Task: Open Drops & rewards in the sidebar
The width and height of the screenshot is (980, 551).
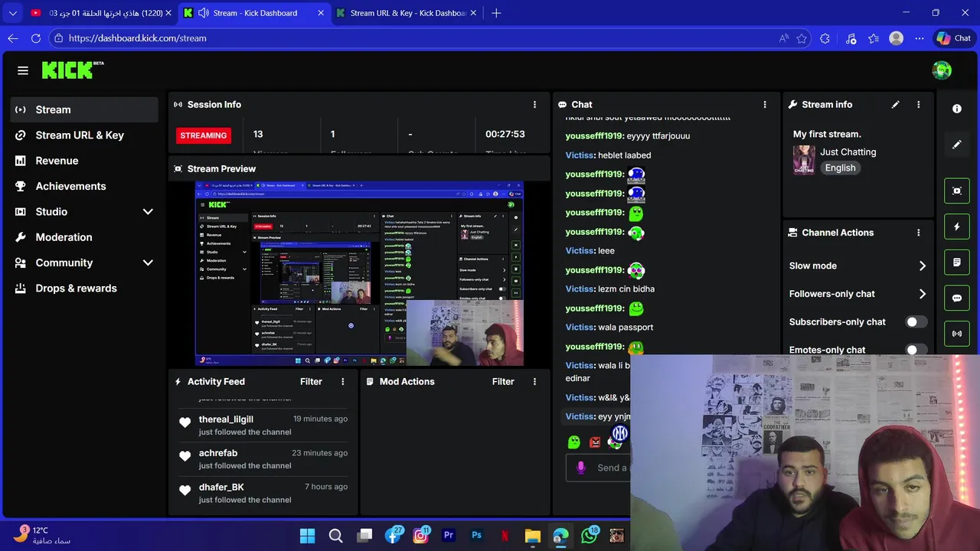Action: (84, 289)
